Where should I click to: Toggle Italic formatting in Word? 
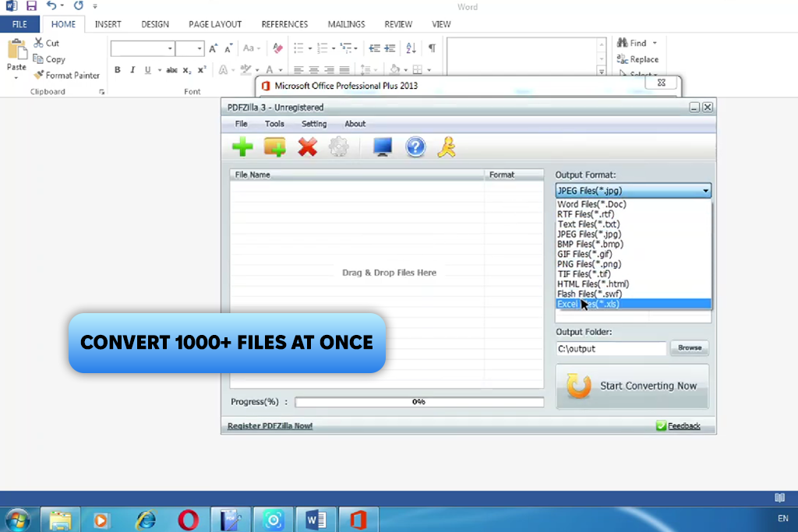(132, 69)
